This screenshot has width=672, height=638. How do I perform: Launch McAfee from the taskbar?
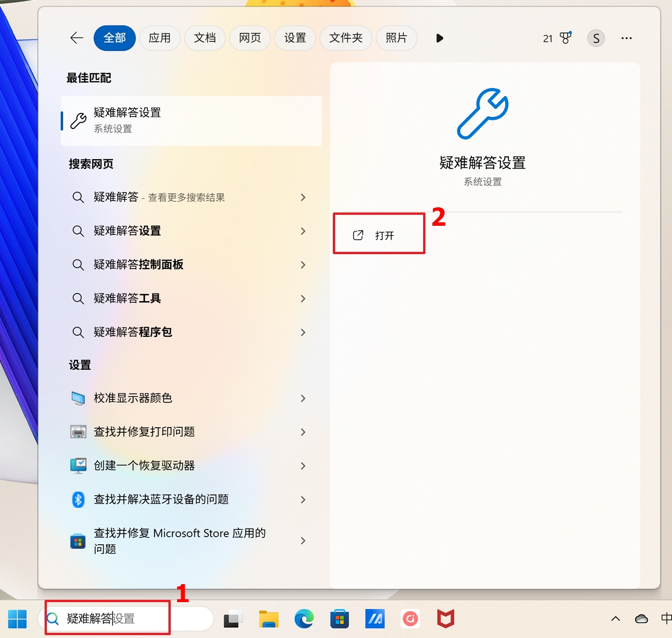point(445,619)
